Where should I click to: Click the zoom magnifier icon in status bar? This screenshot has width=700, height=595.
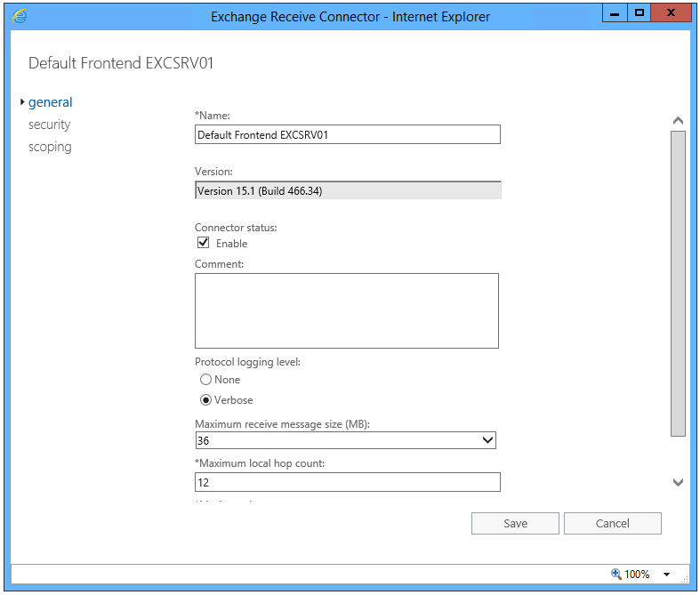(x=616, y=574)
